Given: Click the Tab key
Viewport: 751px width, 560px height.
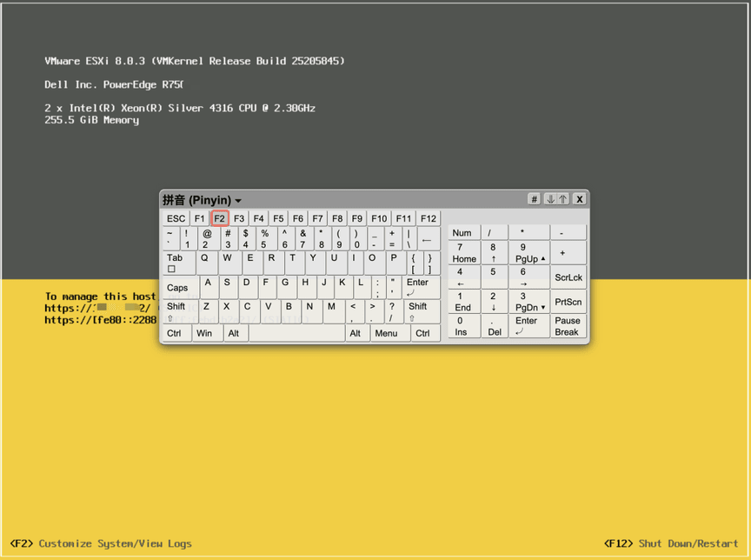Looking at the screenshot, I should coord(179,263).
